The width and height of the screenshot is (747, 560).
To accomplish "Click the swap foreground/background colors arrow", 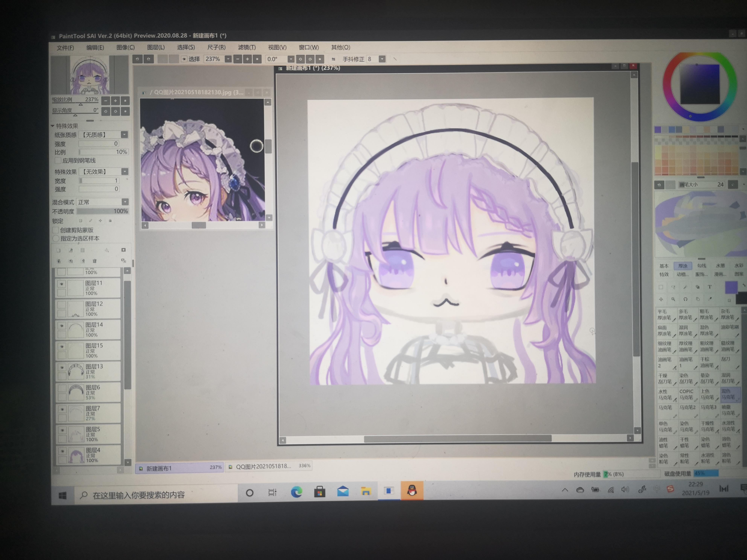I will [744, 286].
